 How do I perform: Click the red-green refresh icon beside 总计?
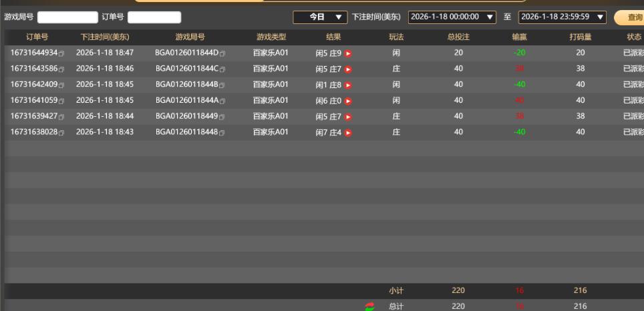(370, 306)
